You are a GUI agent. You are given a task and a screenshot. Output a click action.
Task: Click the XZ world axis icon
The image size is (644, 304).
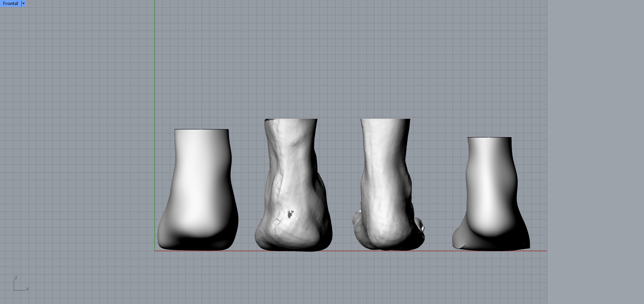[x=21, y=284]
